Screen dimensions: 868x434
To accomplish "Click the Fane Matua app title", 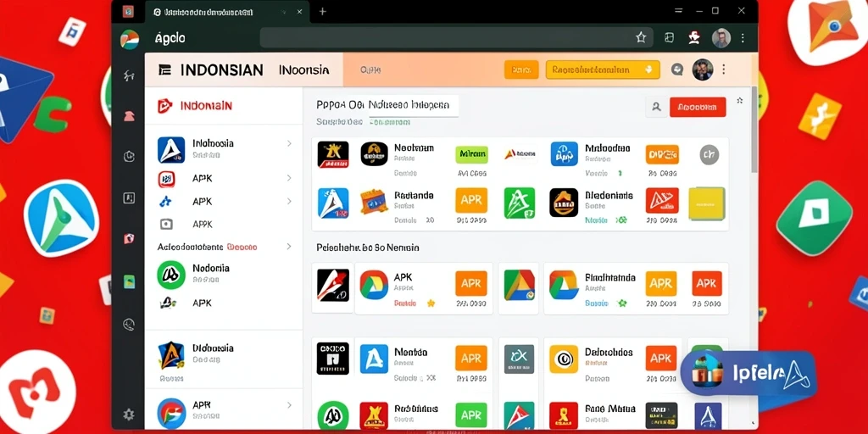I will 610,409.
